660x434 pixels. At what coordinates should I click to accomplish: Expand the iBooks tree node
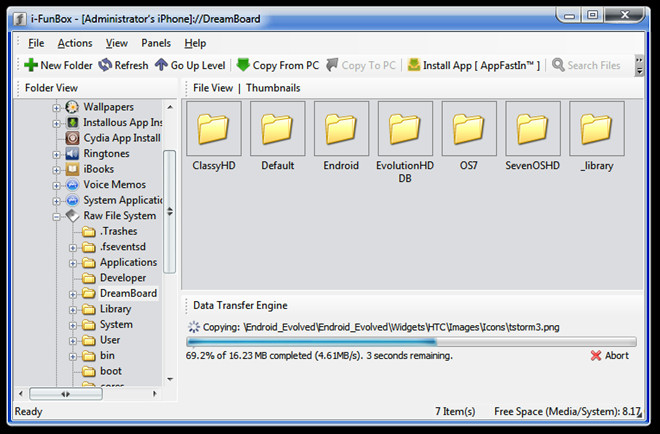(x=56, y=170)
